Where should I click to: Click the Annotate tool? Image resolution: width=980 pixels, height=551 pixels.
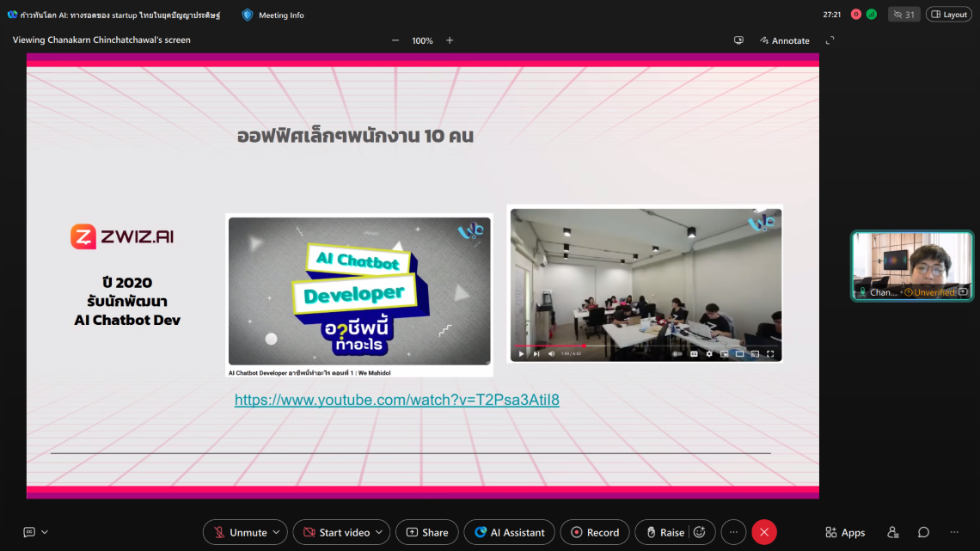(784, 40)
